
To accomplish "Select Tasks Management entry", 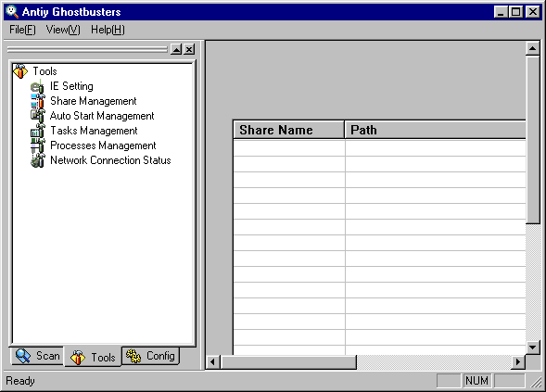I will 94,131.
